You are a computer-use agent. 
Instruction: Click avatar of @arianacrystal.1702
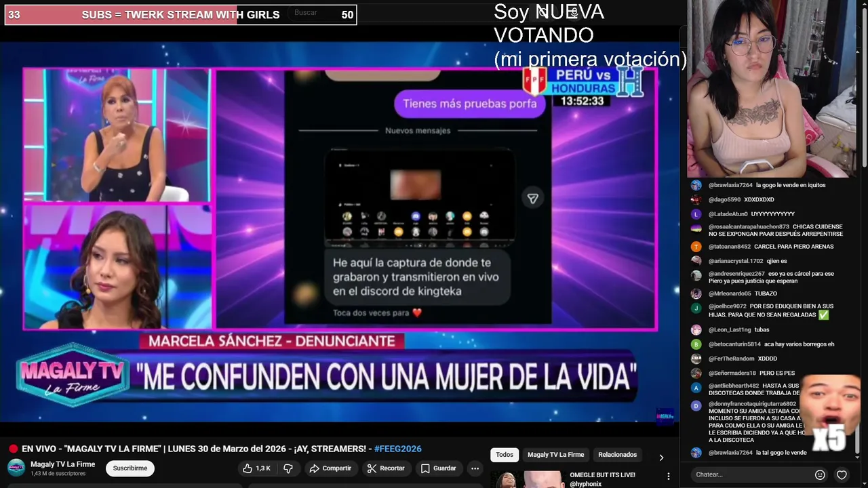(696, 261)
